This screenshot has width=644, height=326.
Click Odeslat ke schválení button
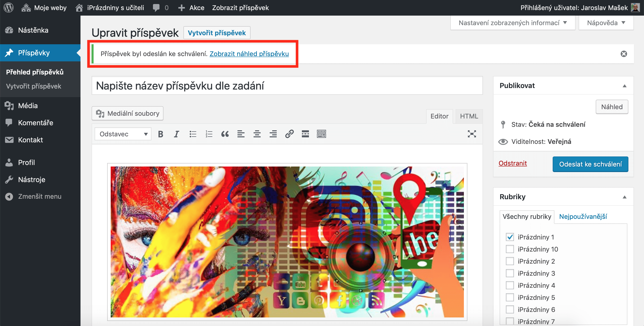(590, 164)
